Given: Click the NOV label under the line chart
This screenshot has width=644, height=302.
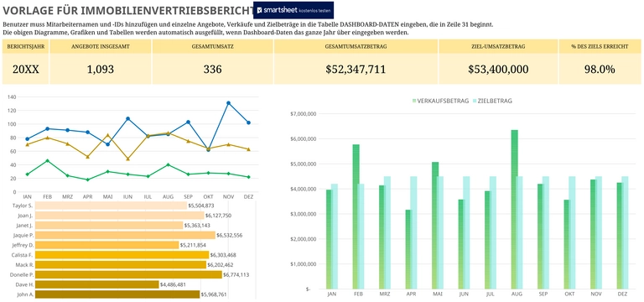Looking at the screenshot, I should (228, 197).
